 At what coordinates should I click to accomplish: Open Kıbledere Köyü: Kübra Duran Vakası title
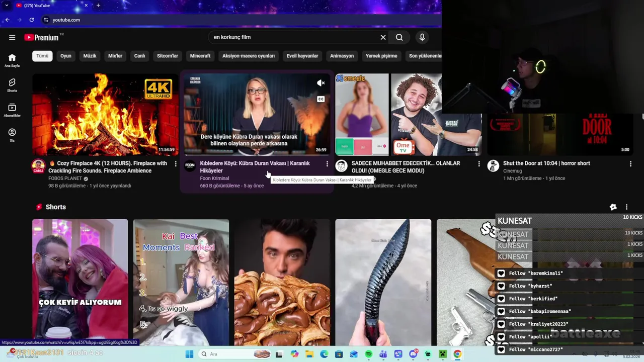click(x=255, y=167)
